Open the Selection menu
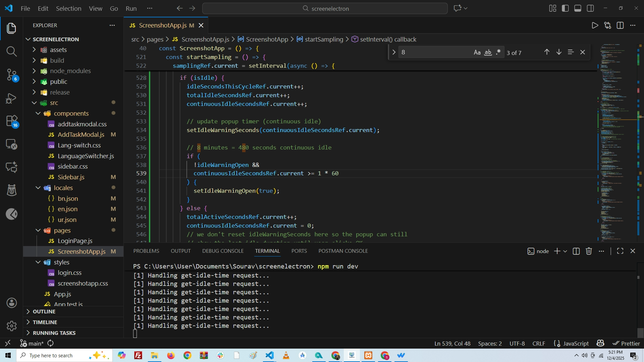The width and height of the screenshot is (644, 362). click(68, 8)
